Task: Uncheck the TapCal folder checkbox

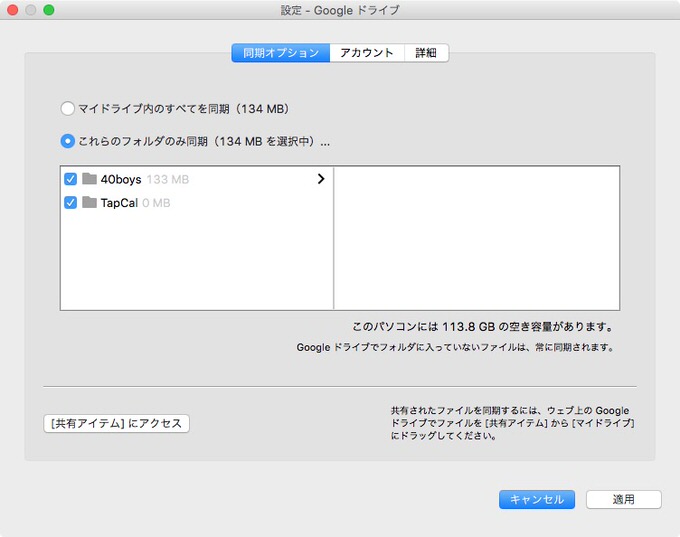Action: point(70,203)
